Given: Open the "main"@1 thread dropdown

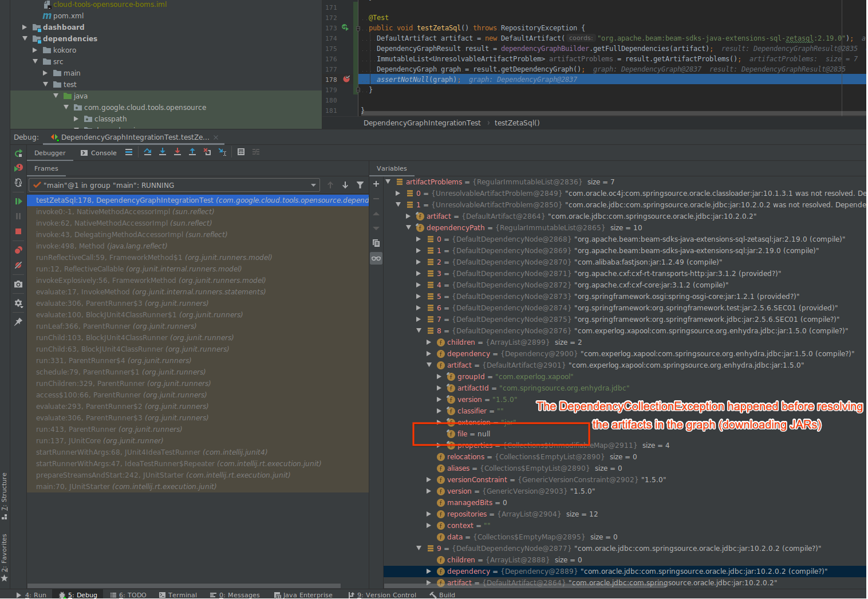Looking at the screenshot, I should [313, 184].
